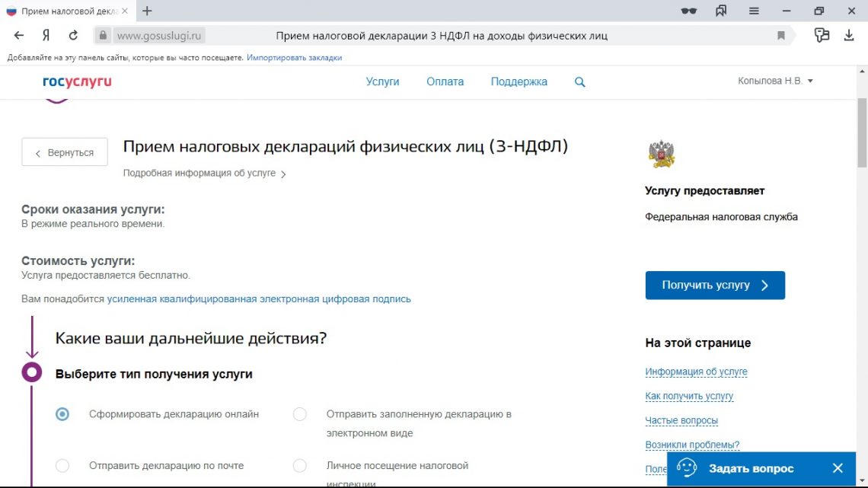The height and width of the screenshot is (488, 868).
Task: Go back with browser back arrow
Action: coord(19,35)
